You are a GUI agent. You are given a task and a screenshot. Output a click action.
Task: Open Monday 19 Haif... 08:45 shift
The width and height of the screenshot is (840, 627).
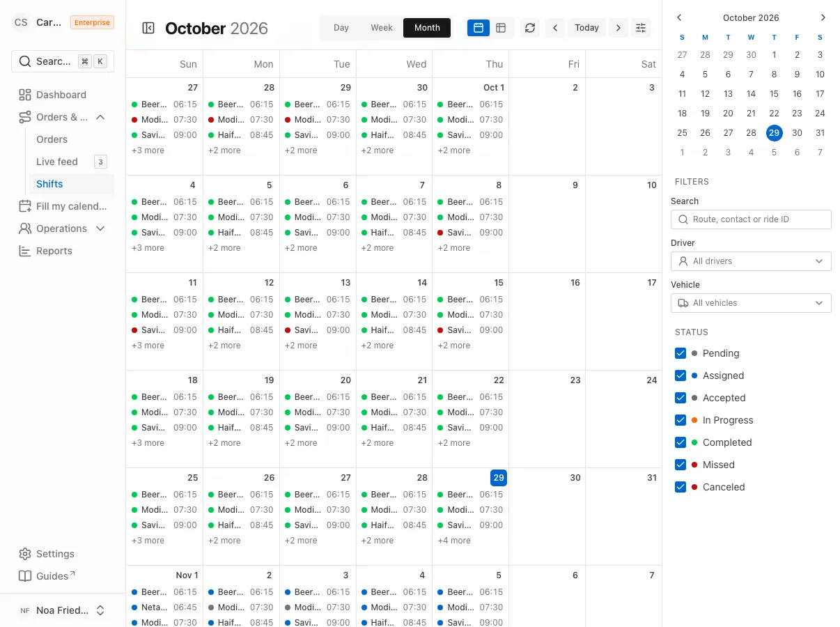point(241,428)
